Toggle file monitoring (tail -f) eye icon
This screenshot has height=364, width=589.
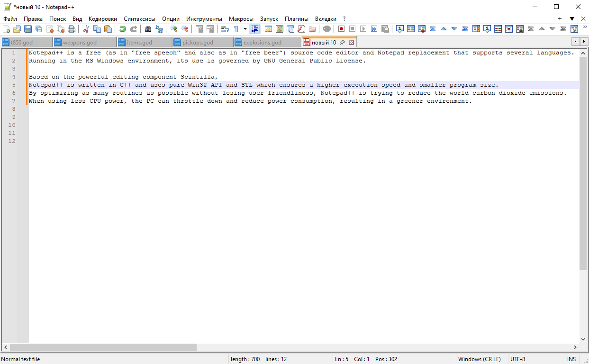tap(326, 29)
